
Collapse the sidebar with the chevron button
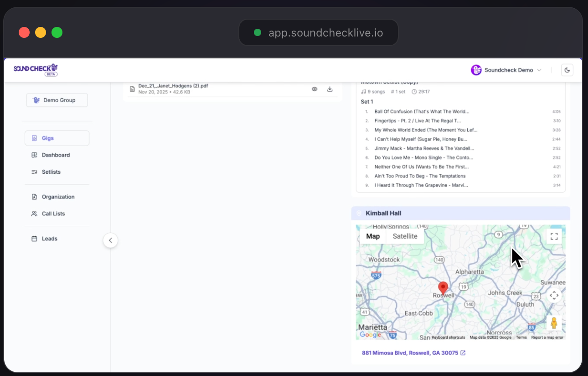[x=110, y=240]
